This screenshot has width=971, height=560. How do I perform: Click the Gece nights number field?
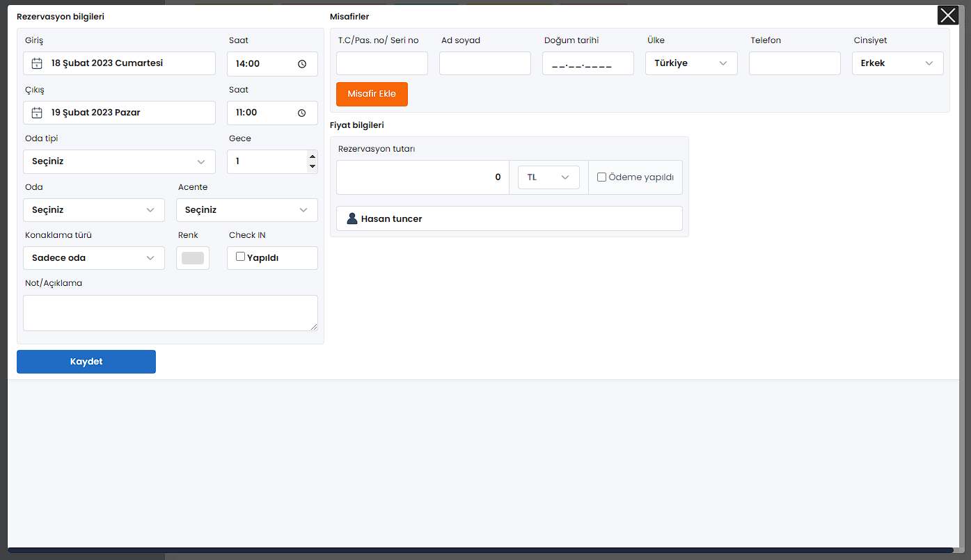point(272,161)
